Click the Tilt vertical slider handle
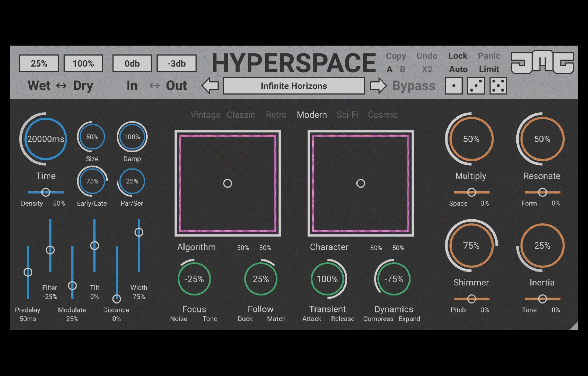Image resolution: width=588 pixels, height=376 pixels. [x=94, y=245]
